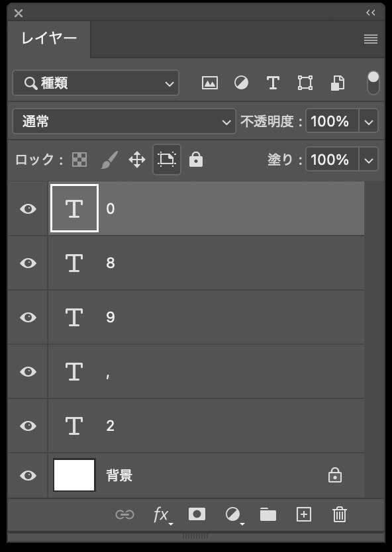
Task: Filter layers by smart objects icon
Action: tap(338, 83)
